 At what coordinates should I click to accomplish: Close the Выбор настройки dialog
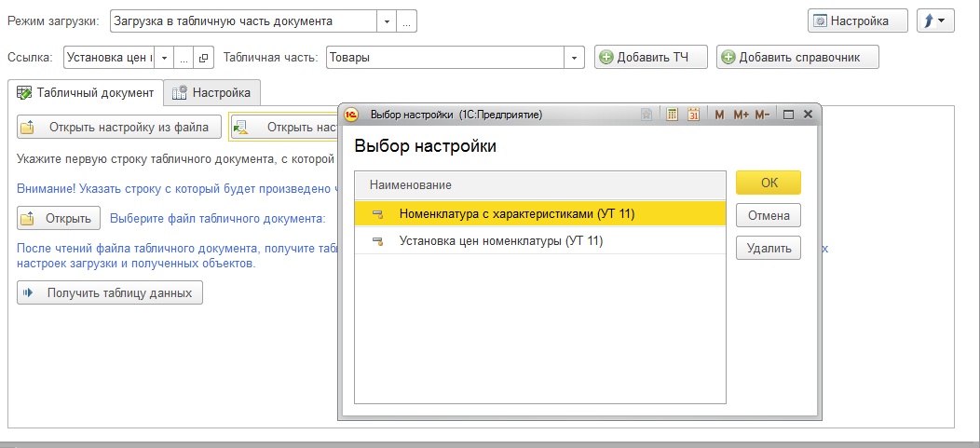[x=808, y=115]
